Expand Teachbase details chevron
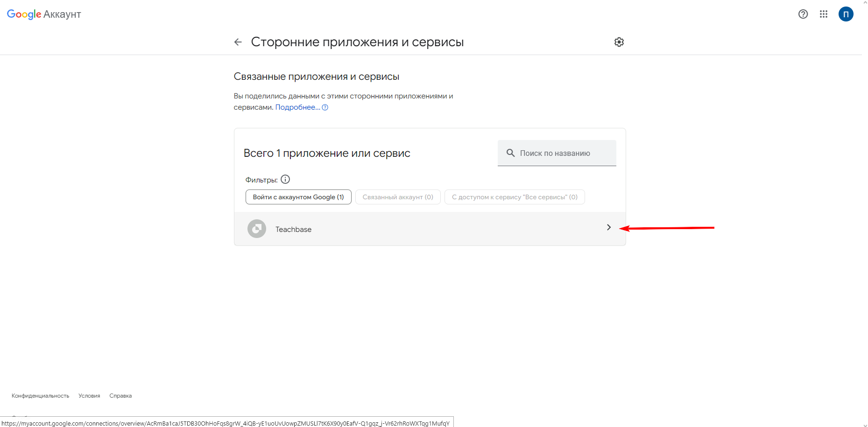The image size is (868, 427). coord(608,227)
